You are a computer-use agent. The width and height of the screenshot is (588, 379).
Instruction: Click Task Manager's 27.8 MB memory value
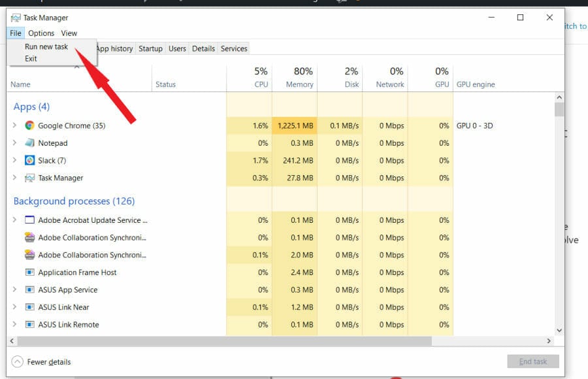pyautogui.click(x=300, y=178)
